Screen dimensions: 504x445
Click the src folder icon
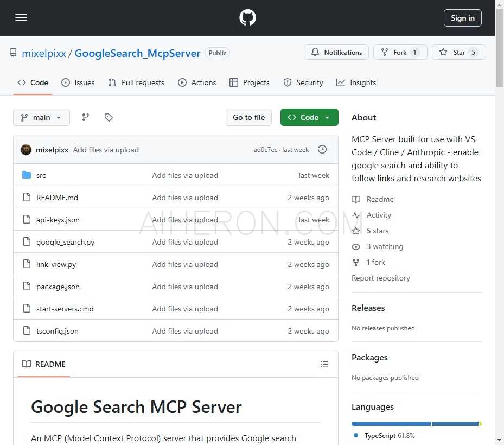pyautogui.click(x=27, y=175)
